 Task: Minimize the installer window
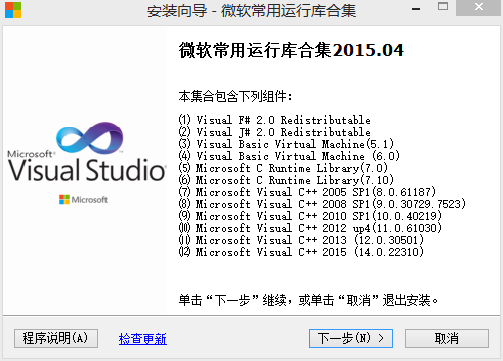tap(416, 8)
